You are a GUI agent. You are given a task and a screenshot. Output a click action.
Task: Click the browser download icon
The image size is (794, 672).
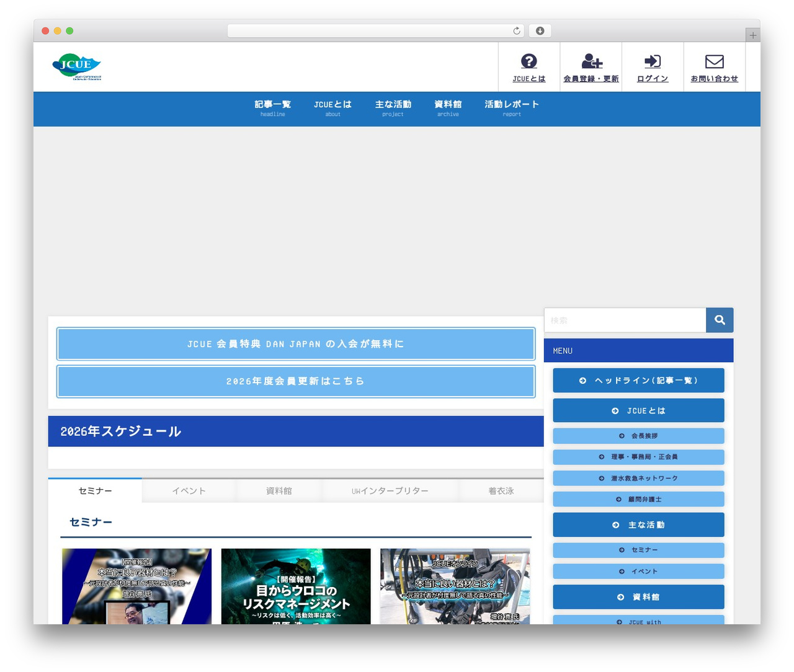[x=540, y=31]
